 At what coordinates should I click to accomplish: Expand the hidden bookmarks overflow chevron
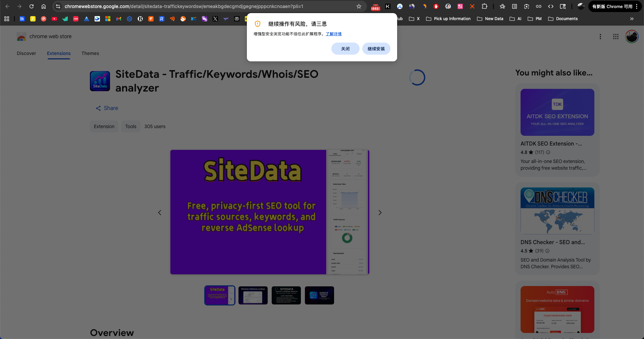point(632,19)
